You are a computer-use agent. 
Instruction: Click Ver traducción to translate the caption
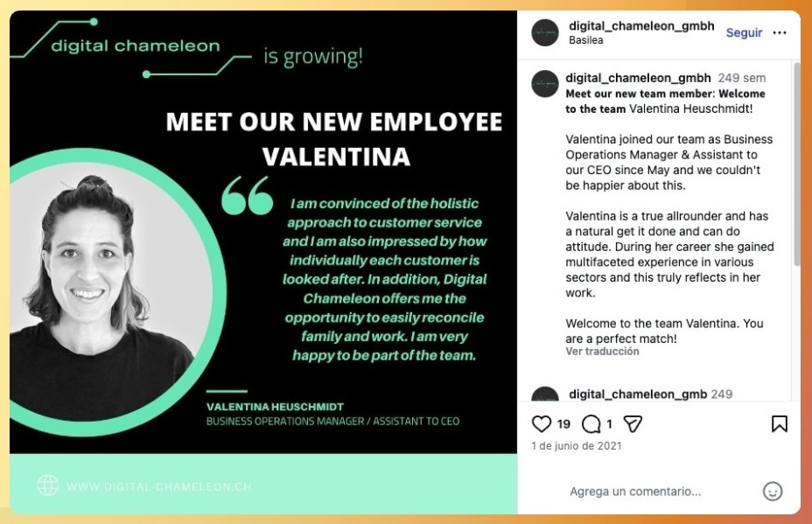[x=602, y=352]
